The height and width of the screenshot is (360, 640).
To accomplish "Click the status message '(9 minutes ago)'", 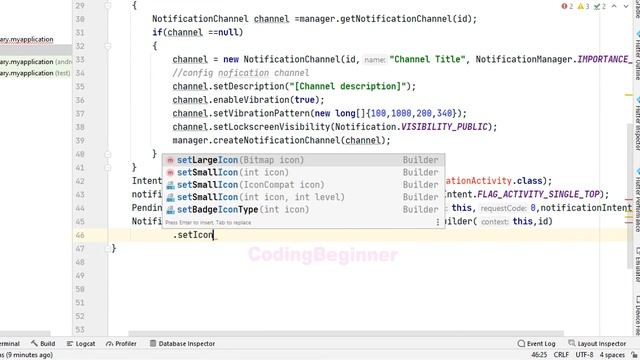I will coord(29,355).
